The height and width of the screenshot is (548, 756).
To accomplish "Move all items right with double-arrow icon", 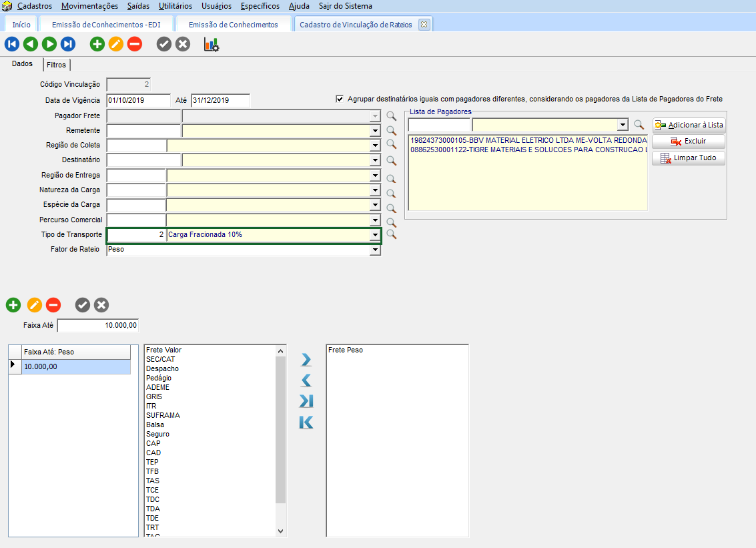I will tap(306, 401).
